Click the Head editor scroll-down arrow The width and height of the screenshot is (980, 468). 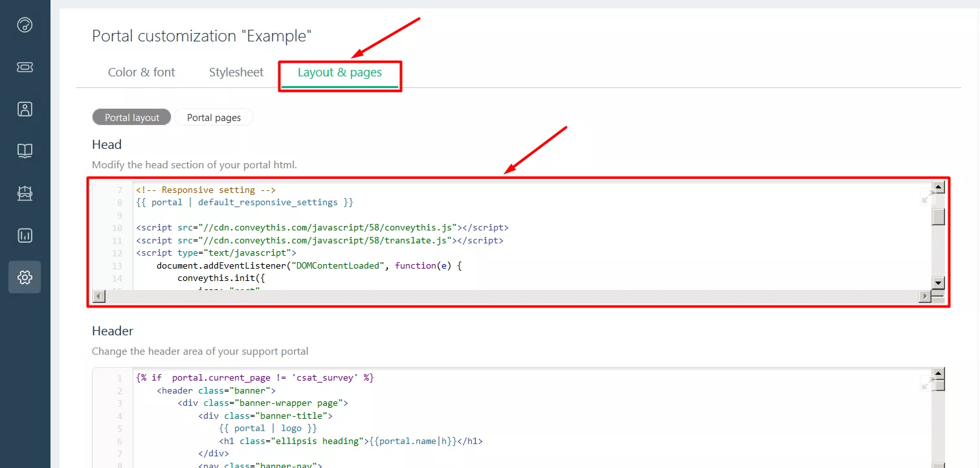point(938,283)
